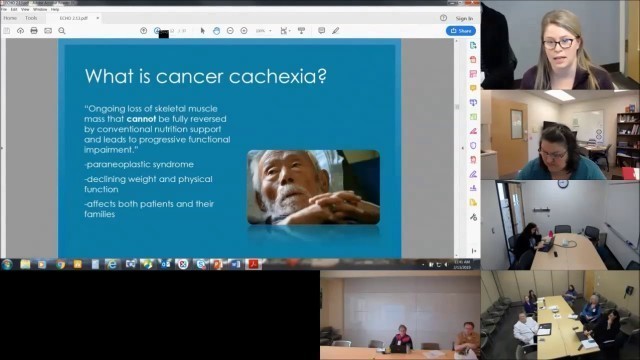
Task: Open the green Organize Pages tool
Action: (473, 117)
